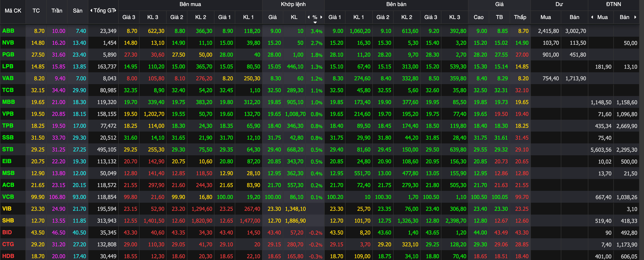The image size is (644, 260).
Task: Click KL header under Khớp lệnh
Action: (294, 17)
